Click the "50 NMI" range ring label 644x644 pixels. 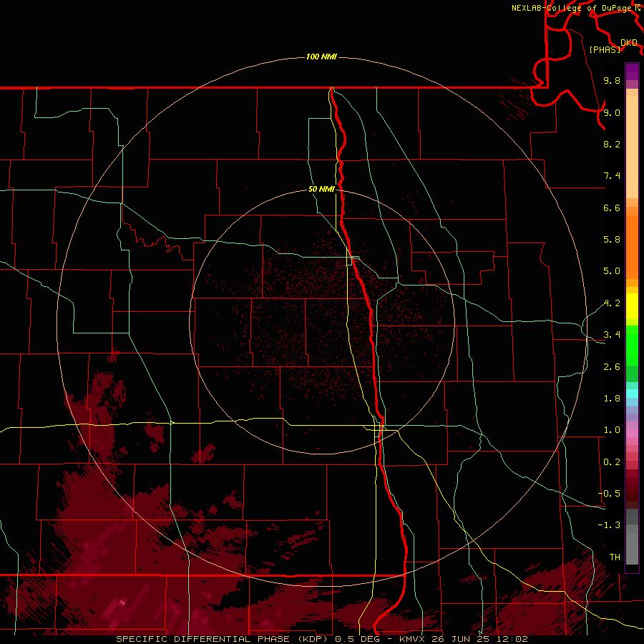pyautogui.click(x=321, y=189)
